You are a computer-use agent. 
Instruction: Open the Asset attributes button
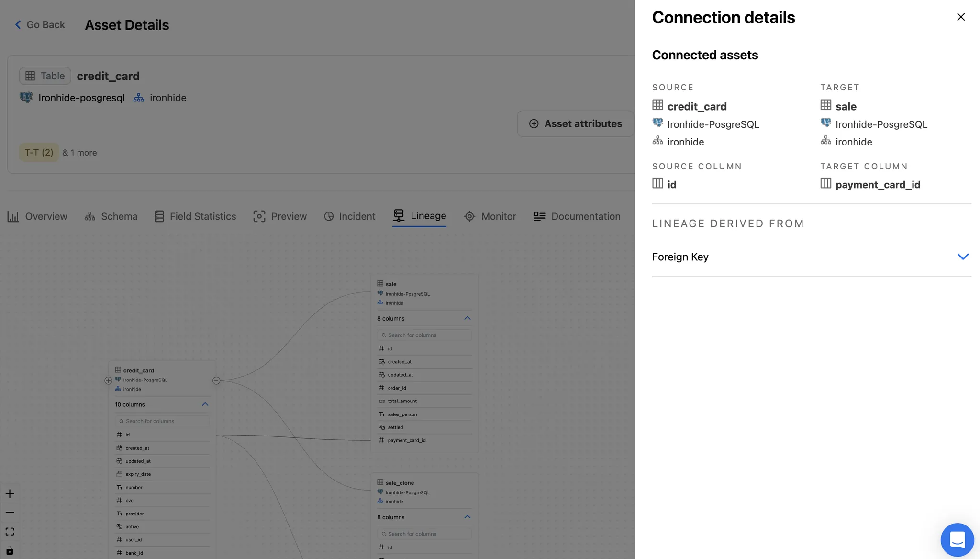pyautogui.click(x=575, y=124)
